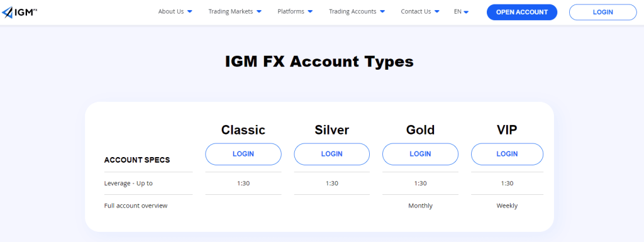Open the About Us menu
Screen dimensions: 644x242
(171, 11)
